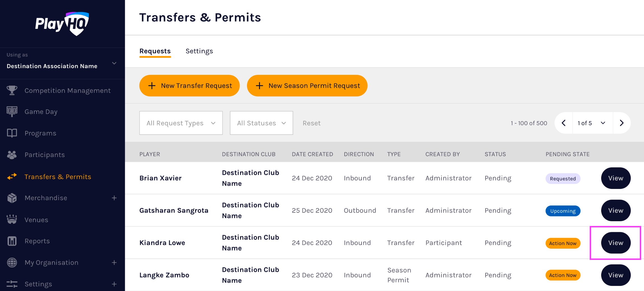The width and height of the screenshot is (644, 291).
Task: Click Reset to clear filters
Action: coord(311,123)
